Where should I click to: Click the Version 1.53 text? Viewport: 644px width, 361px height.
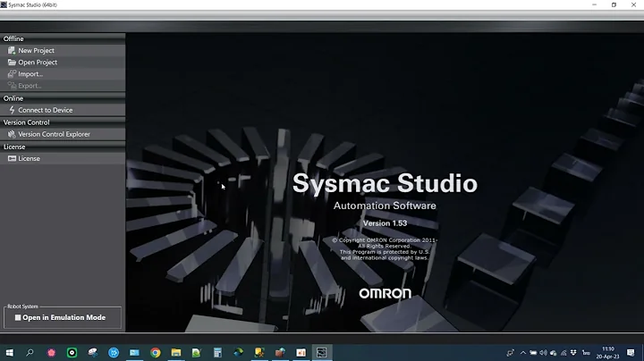[385, 223]
